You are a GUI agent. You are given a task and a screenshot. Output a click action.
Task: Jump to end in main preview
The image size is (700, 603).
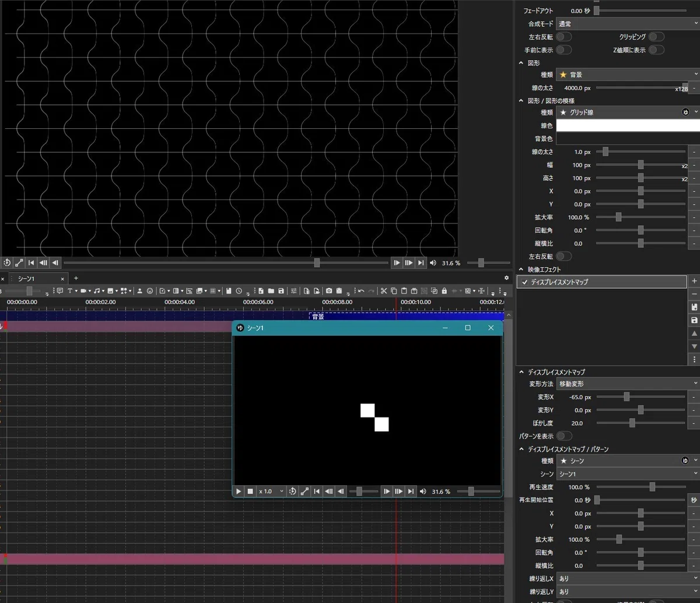(x=421, y=263)
